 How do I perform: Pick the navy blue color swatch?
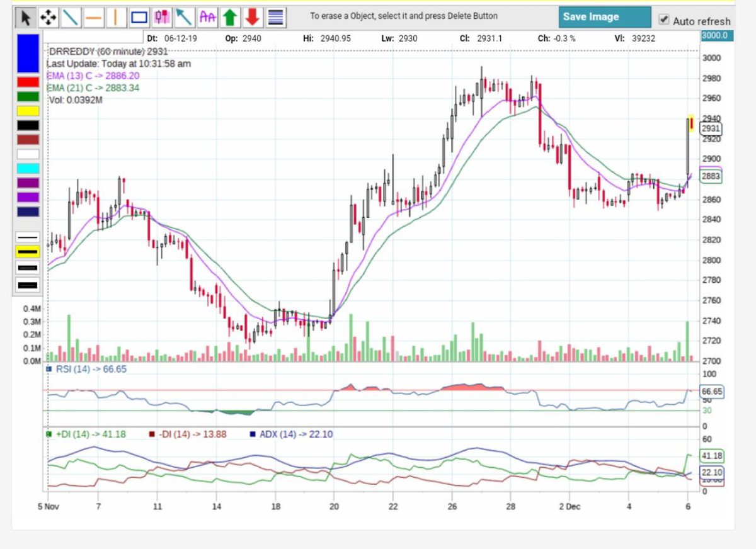click(28, 212)
